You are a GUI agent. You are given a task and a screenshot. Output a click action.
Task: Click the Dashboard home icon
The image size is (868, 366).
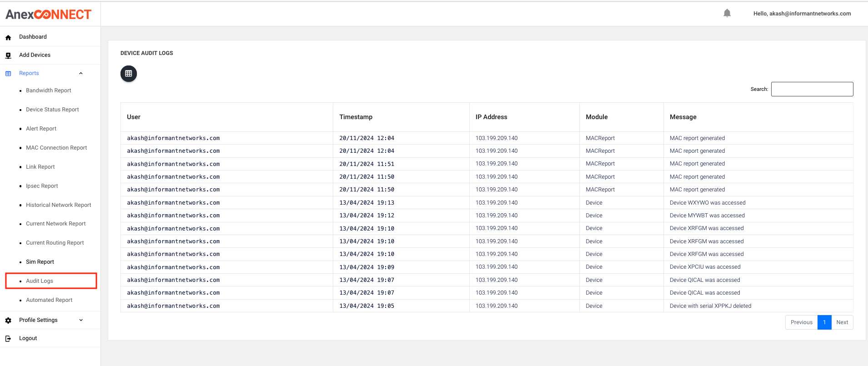pos(8,37)
